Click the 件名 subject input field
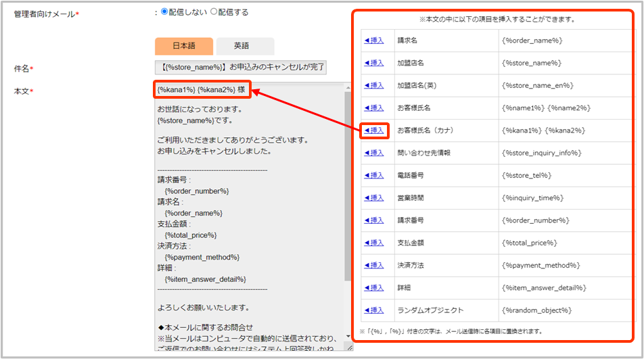This screenshot has height=359, width=644. point(241,67)
